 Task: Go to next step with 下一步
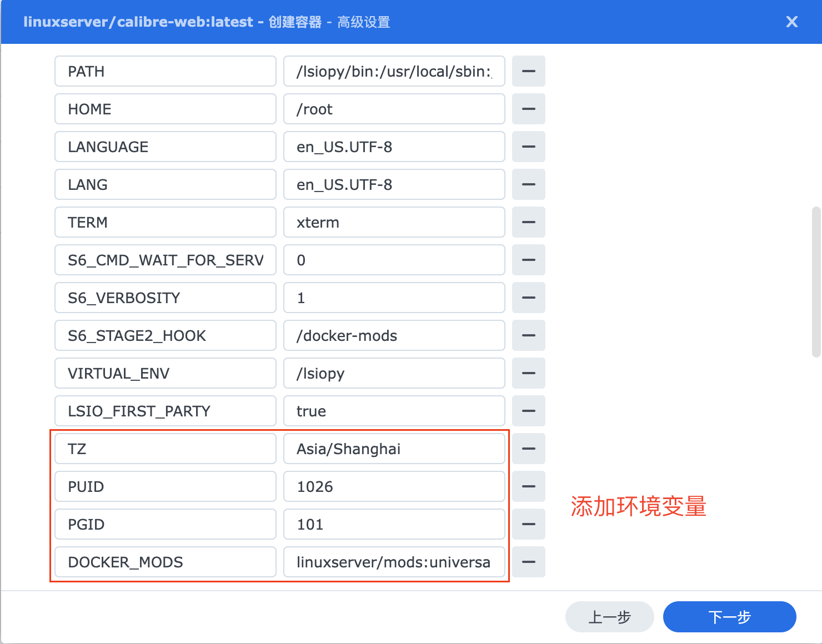pyautogui.click(x=730, y=617)
